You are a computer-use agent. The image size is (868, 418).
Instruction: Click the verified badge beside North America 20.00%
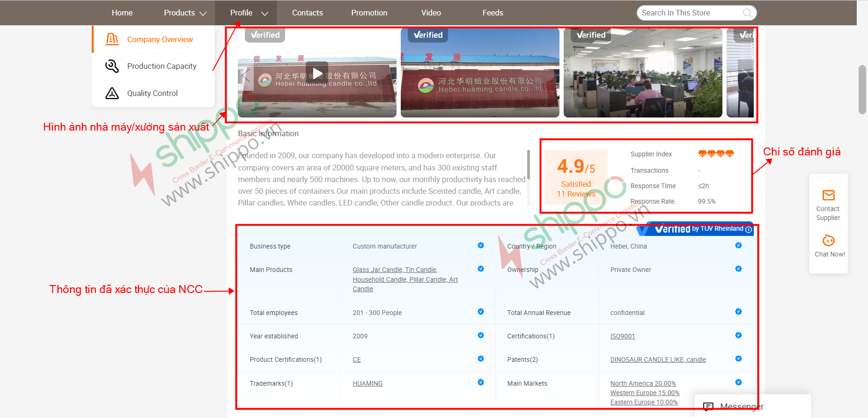click(738, 382)
